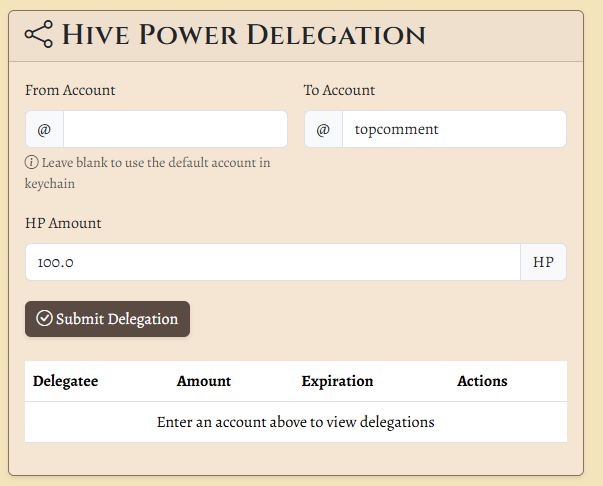Click the HP unit suffix label
The height and width of the screenshot is (486, 603).
click(x=543, y=262)
